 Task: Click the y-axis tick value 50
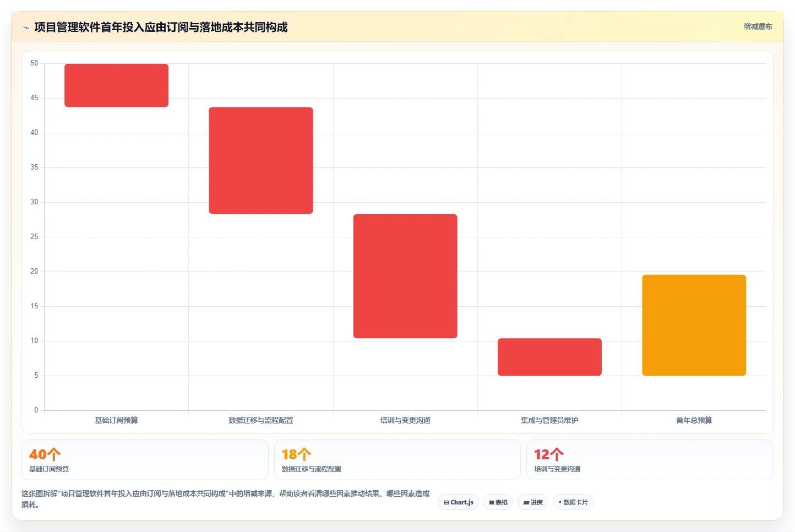(34, 63)
